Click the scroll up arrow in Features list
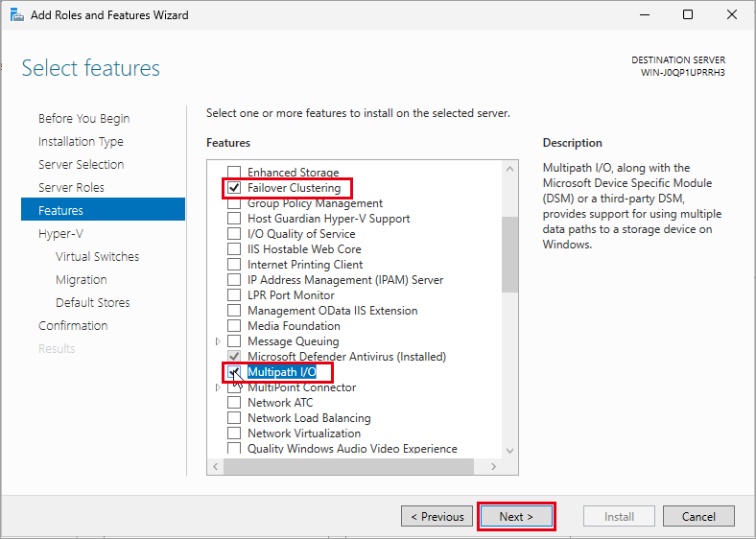 click(x=509, y=169)
